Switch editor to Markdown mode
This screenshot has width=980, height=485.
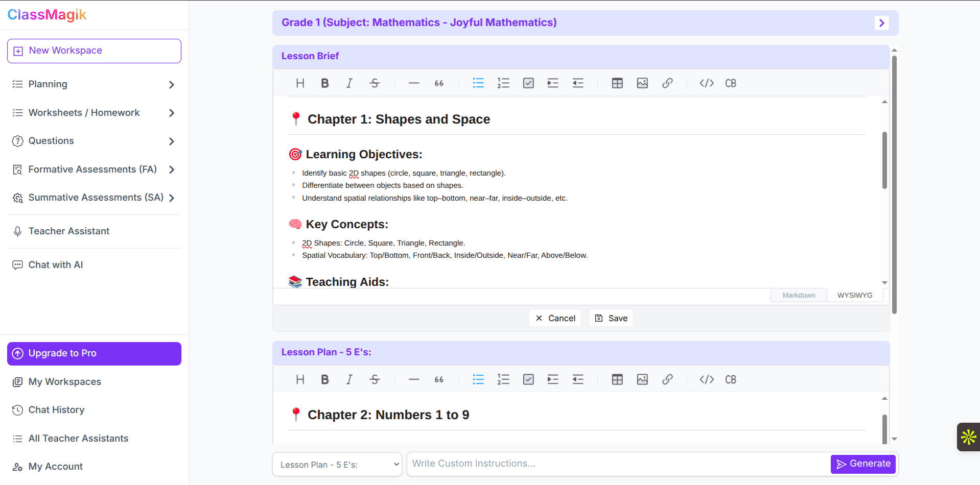(x=798, y=295)
